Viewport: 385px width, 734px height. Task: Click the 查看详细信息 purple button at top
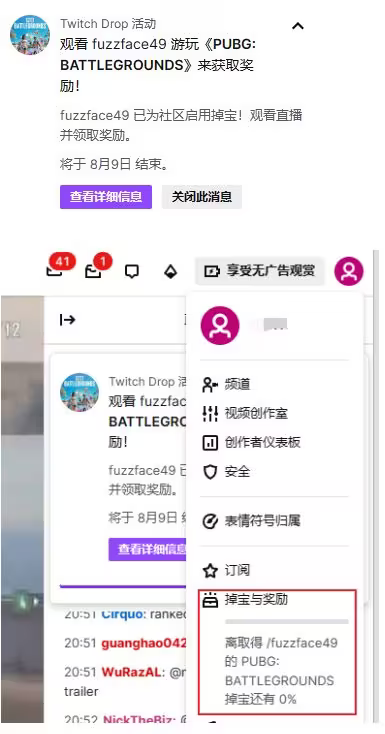(106, 197)
